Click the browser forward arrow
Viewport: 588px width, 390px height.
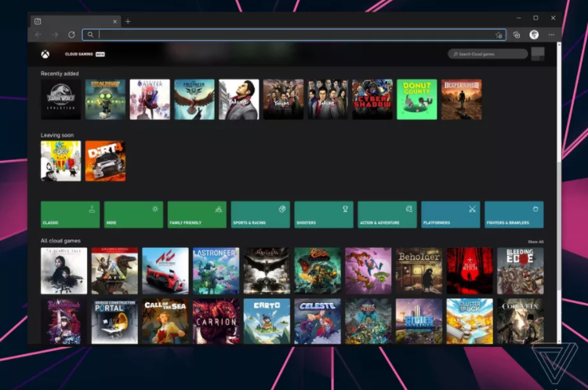(x=55, y=35)
